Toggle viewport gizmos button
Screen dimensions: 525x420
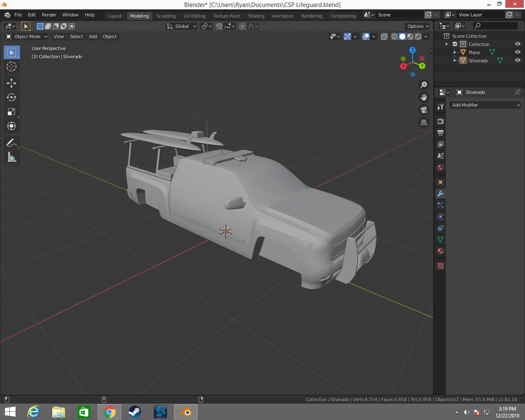(347, 37)
